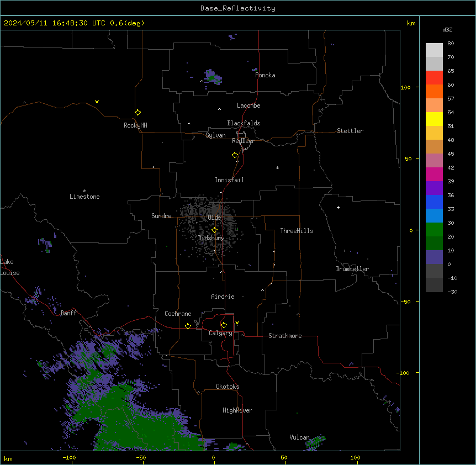Select the 100 tick on right vertical axis
Screen dimensions: 476x465
tap(405, 87)
